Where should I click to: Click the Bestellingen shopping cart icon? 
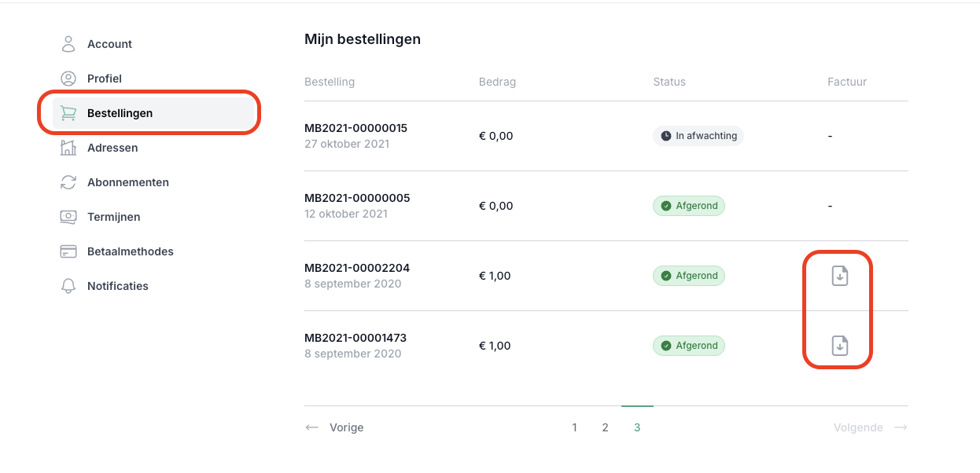(x=68, y=113)
